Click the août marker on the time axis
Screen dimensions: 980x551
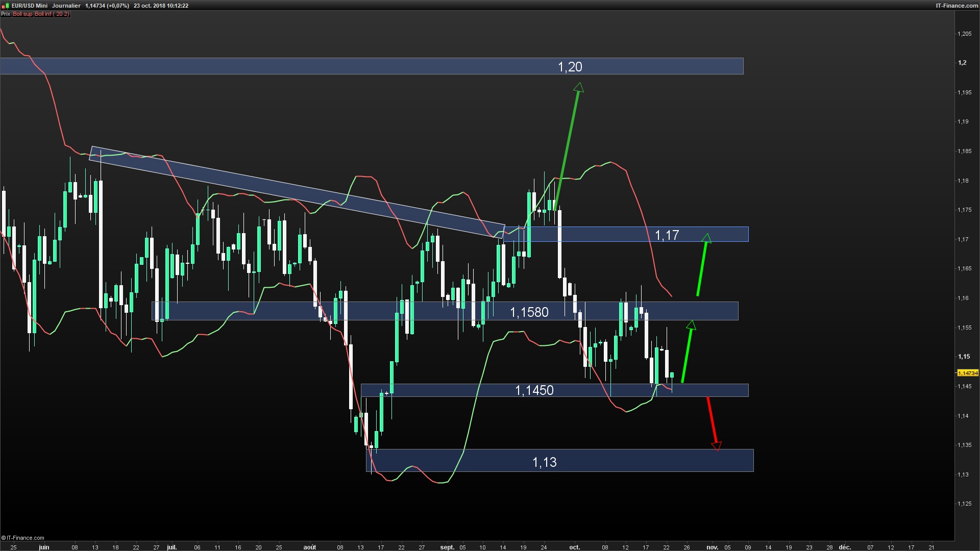309,547
